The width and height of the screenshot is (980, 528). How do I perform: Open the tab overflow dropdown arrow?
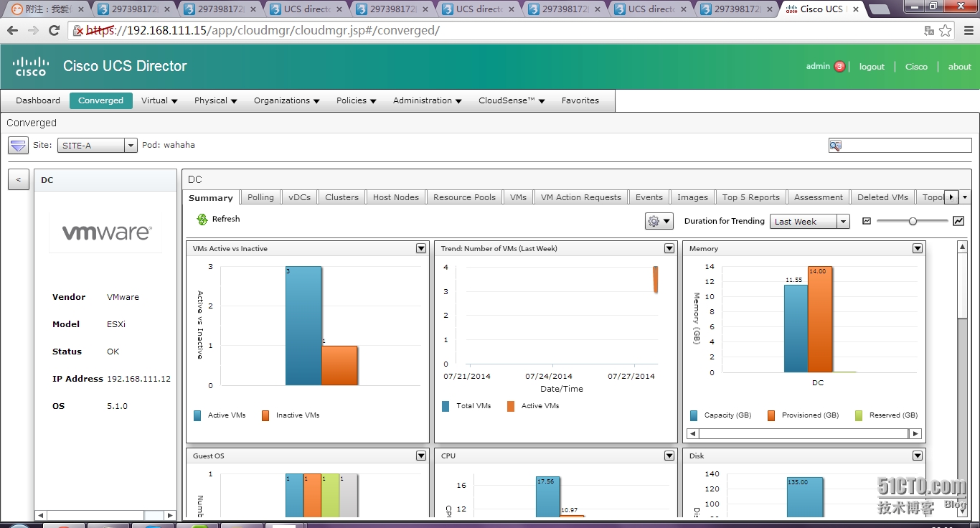965,197
